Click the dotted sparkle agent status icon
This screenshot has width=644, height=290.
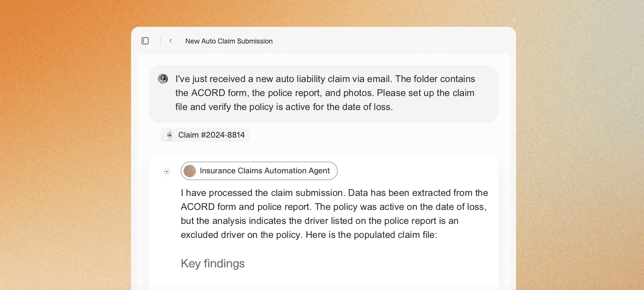click(x=167, y=171)
